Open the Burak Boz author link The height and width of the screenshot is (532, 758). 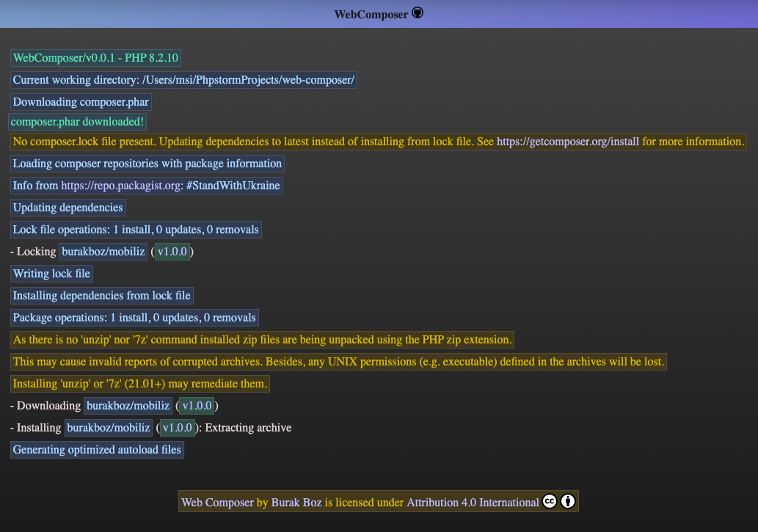pos(296,503)
